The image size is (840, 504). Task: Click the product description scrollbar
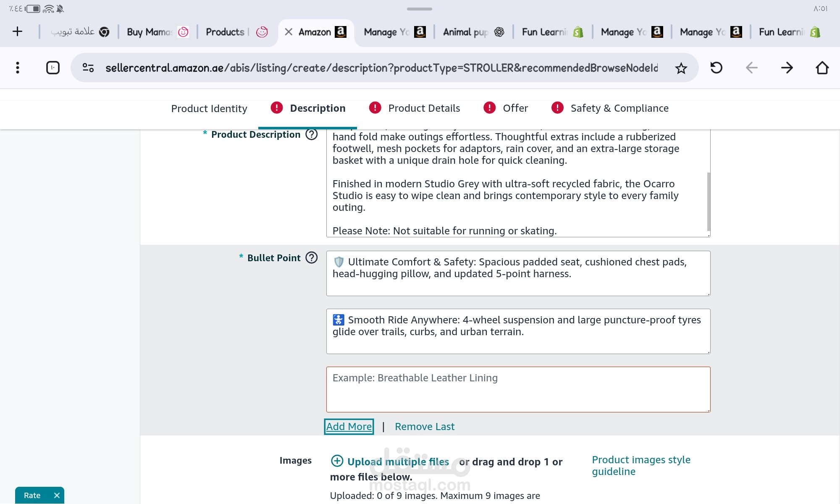coord(709,202)
